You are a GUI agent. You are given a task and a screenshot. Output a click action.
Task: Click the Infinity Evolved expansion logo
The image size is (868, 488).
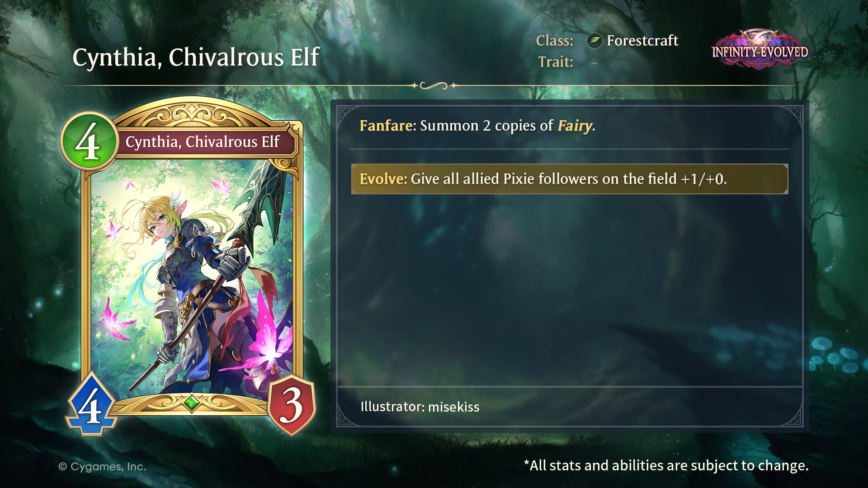pos(760,50)
